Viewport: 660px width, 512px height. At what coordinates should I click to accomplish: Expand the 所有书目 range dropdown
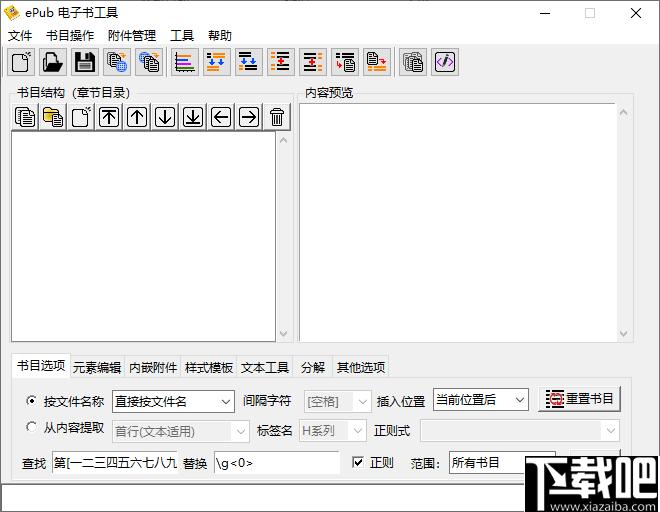487,463
